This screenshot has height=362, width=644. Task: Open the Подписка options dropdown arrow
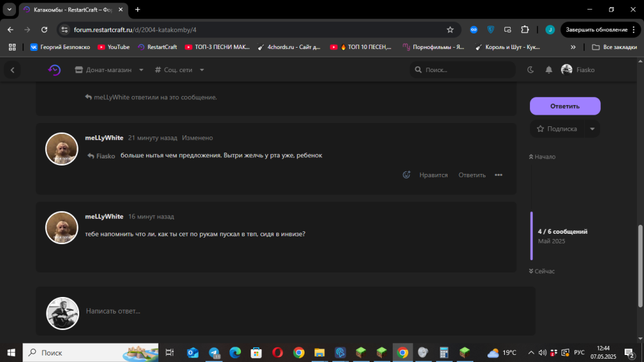(592, 129)
